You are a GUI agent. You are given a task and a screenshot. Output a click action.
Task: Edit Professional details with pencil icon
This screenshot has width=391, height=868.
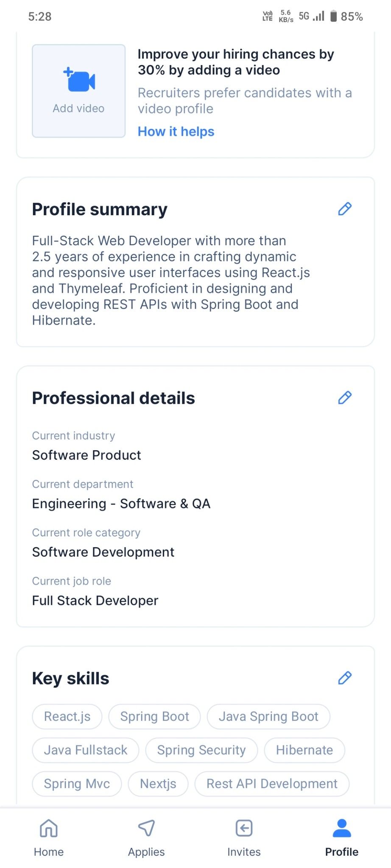coord(345,398)
